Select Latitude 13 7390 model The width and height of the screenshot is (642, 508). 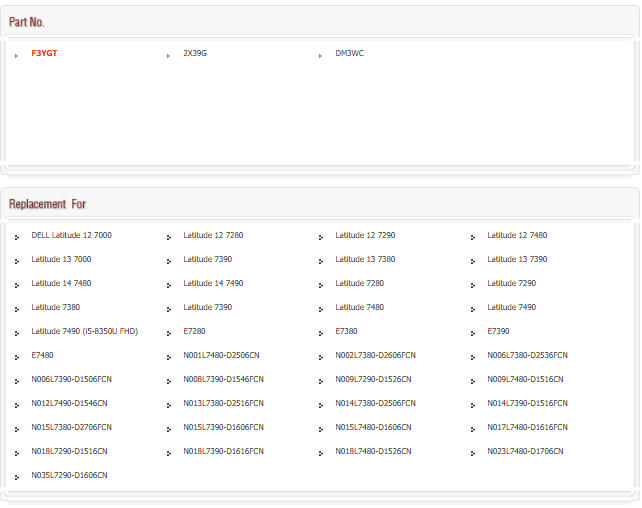pyautogui.click(x=517, y=260)
